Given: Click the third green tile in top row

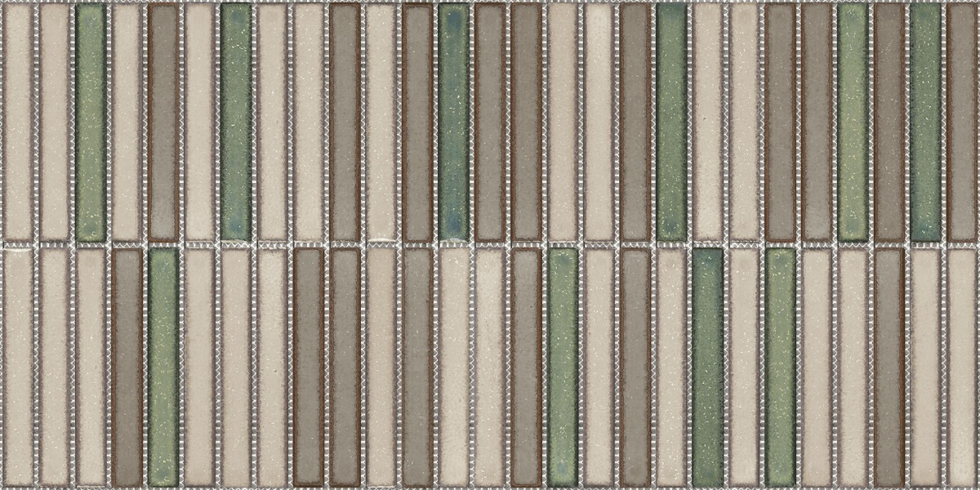Looking at the screenshot, I should (x=453, y=122).
